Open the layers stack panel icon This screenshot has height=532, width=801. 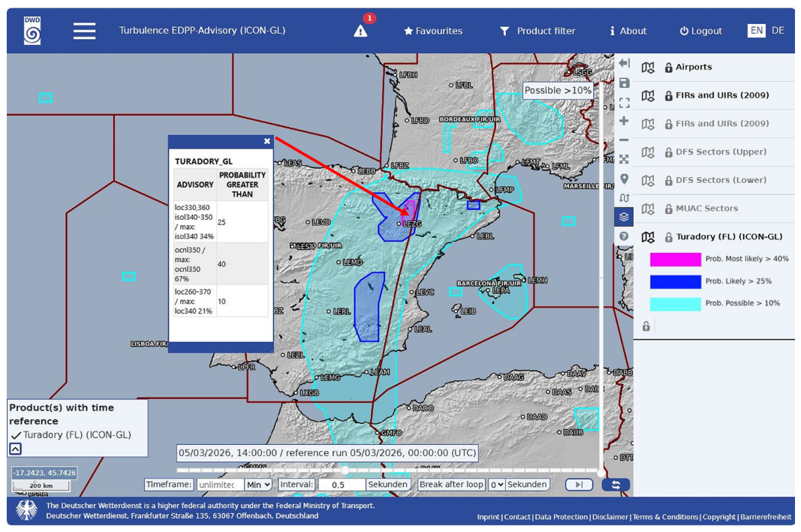pyautogui.click(x=624, y=217)
